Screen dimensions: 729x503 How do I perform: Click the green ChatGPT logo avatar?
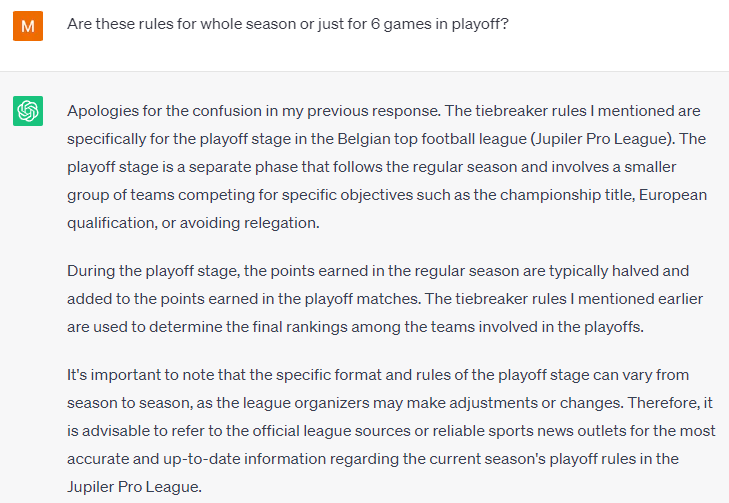[x=28, y=111]
